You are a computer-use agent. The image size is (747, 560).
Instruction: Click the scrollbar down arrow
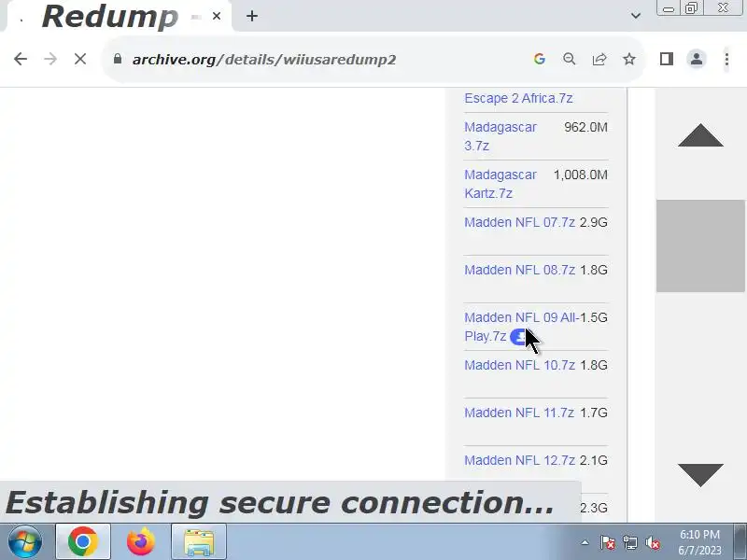pyautogui.click(x=700, y=475)
